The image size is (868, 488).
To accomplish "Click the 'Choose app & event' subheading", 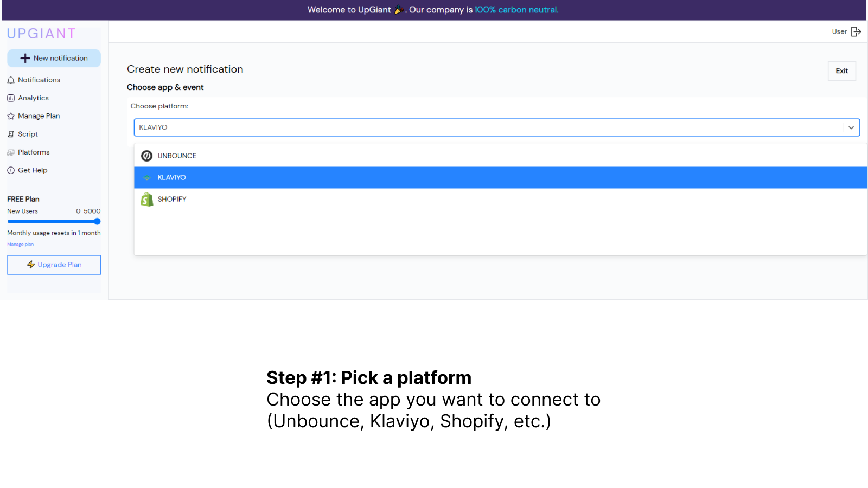I will click(x=165, y=87).
